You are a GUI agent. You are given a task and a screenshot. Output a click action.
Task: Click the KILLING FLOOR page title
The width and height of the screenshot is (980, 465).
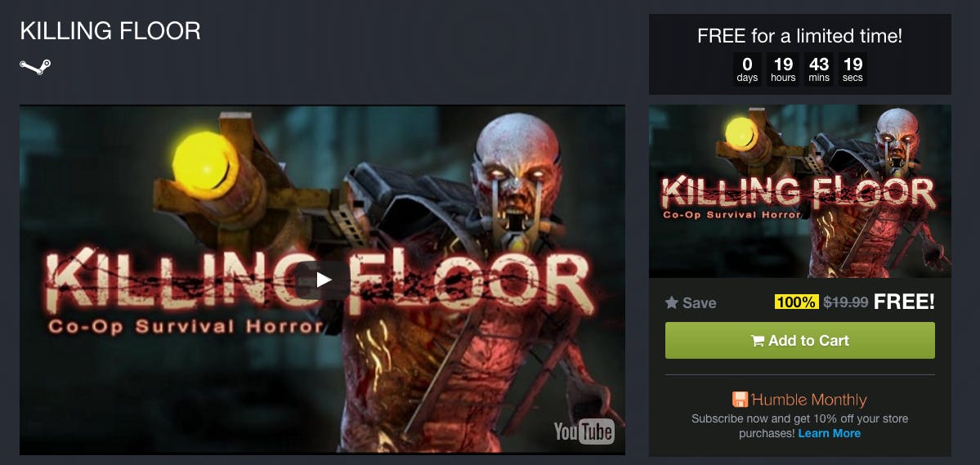pyautogui.click(x=110, y=30)
